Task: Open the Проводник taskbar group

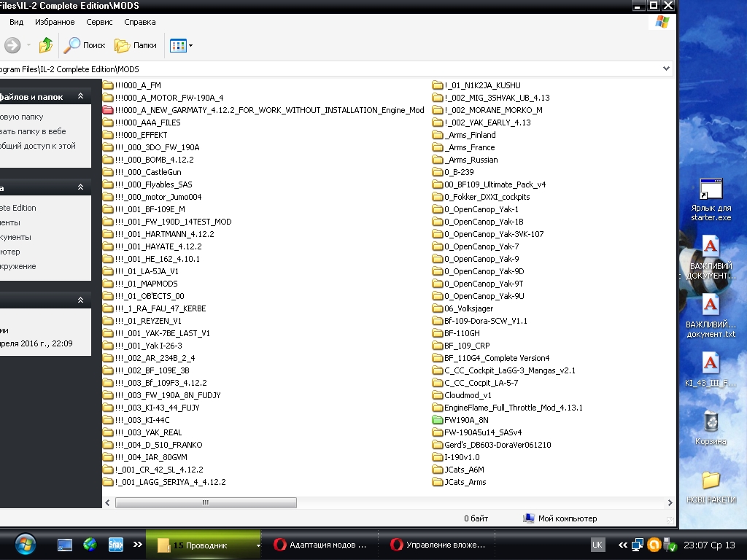Action: point(204,545)
